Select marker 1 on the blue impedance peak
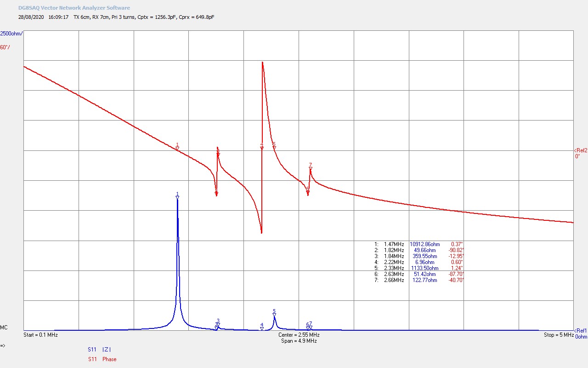The image size is (588, 368). coord(177,197)
